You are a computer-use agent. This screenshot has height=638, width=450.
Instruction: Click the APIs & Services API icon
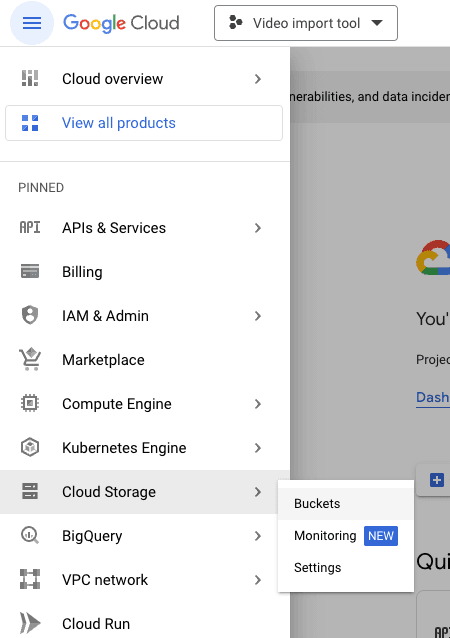30,227
